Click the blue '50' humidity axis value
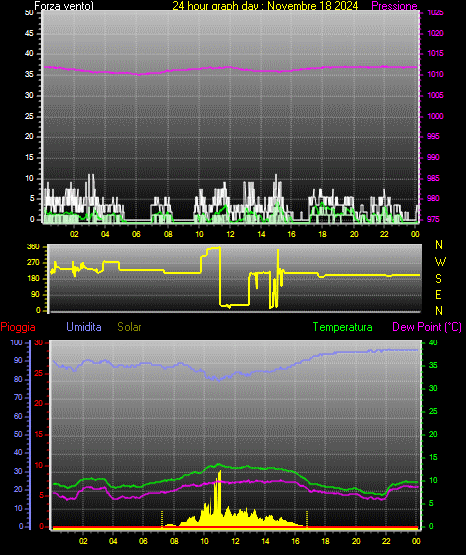 click(x=18, y=434)
